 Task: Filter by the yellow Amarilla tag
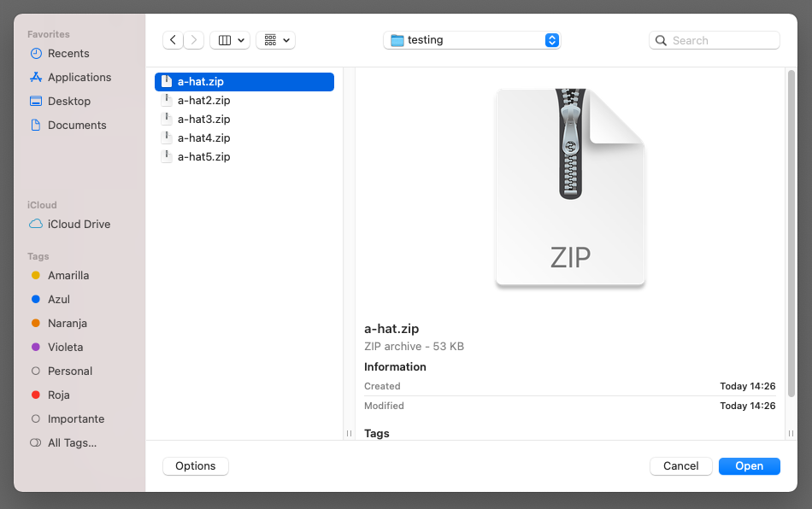[x=68, y=275]
